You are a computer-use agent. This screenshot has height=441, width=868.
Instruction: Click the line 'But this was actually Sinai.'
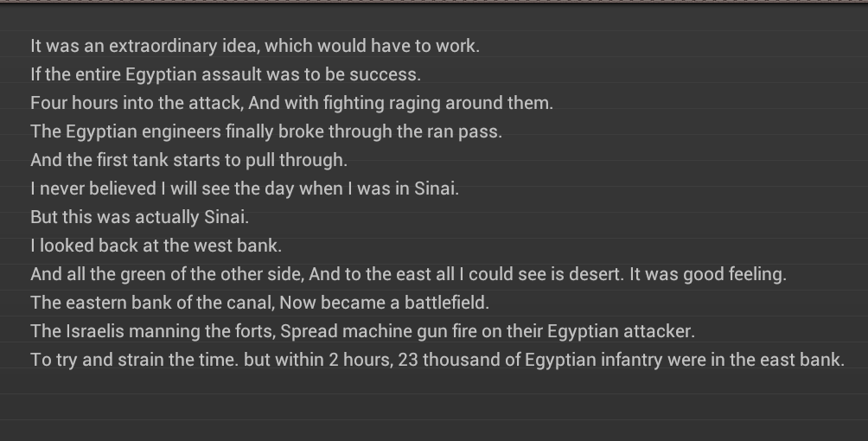[139, 217]
